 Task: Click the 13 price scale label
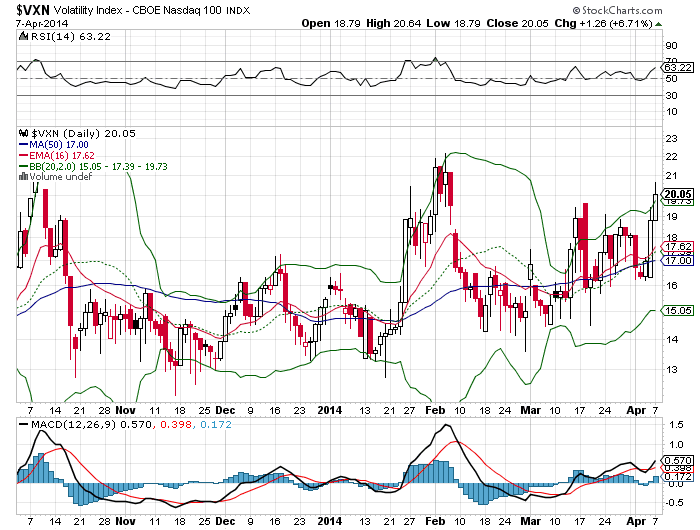point(671,370)
